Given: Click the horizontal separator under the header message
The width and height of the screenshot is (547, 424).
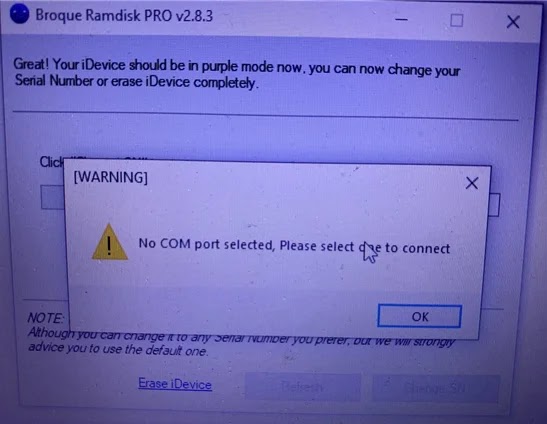Looking at the screenshot, I should tap(265, 116).
